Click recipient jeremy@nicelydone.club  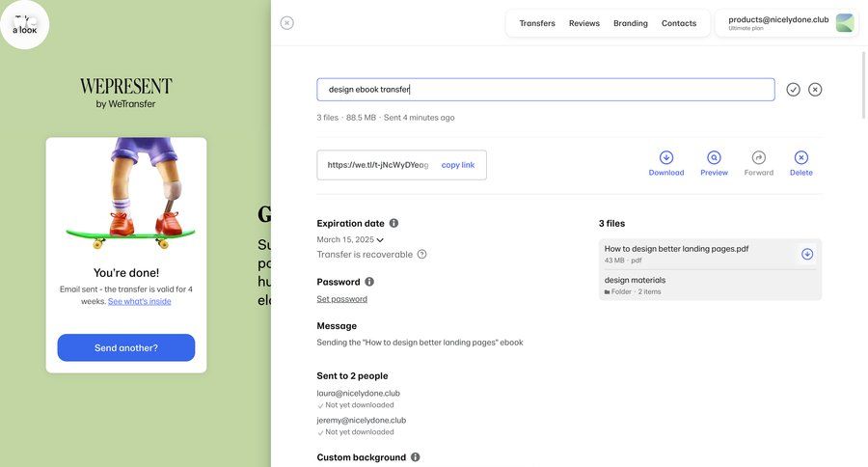click(x=362, y=421)
